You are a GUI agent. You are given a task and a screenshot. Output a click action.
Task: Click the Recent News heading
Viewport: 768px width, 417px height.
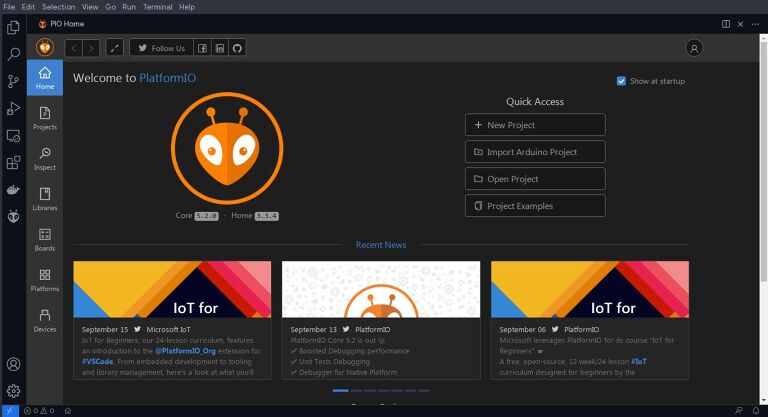tap(381, 245)
